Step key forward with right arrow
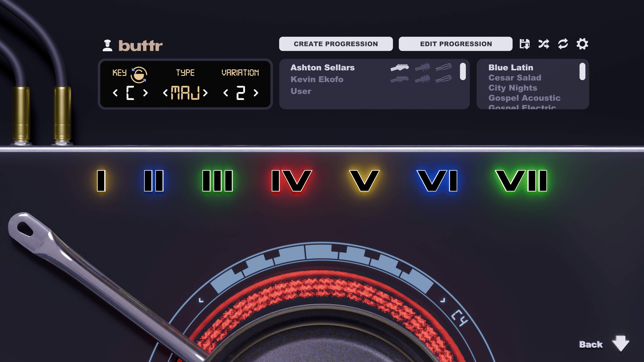Image resolution: width=644 pixels, height=362 pixels. tap(145, 93)
